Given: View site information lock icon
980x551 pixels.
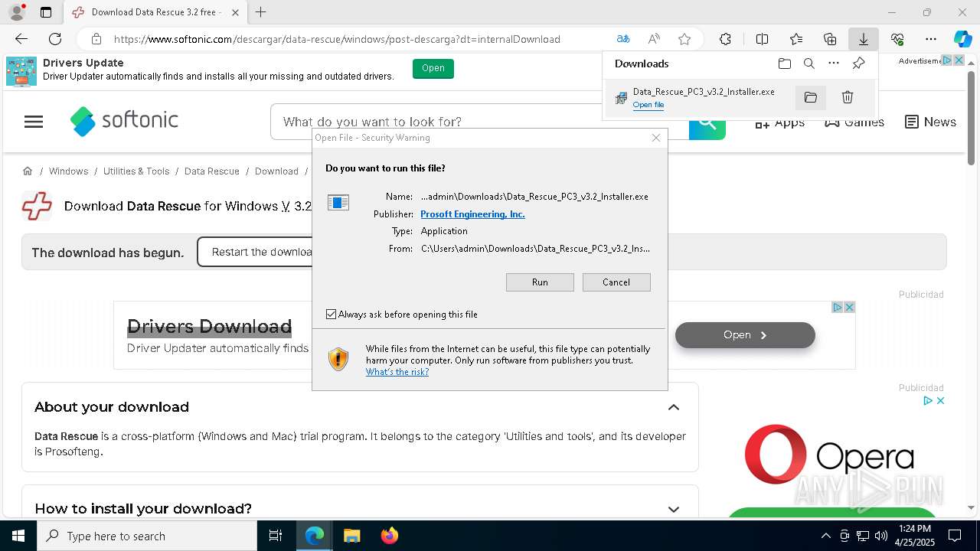Looking at the screenshot, I should click(96, 39).
